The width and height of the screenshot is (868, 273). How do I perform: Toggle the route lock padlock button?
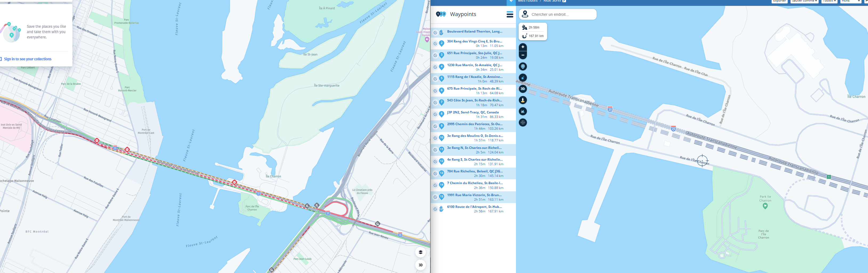[523, 78]
